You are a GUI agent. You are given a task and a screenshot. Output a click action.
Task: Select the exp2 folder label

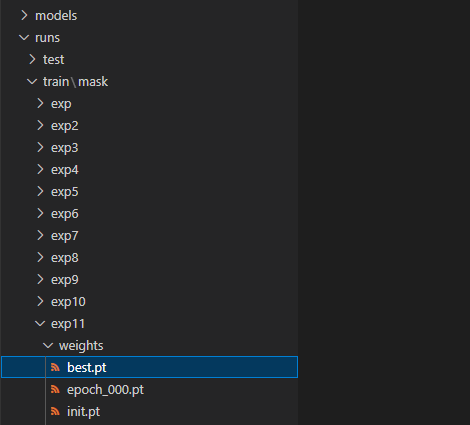point(65,126)
